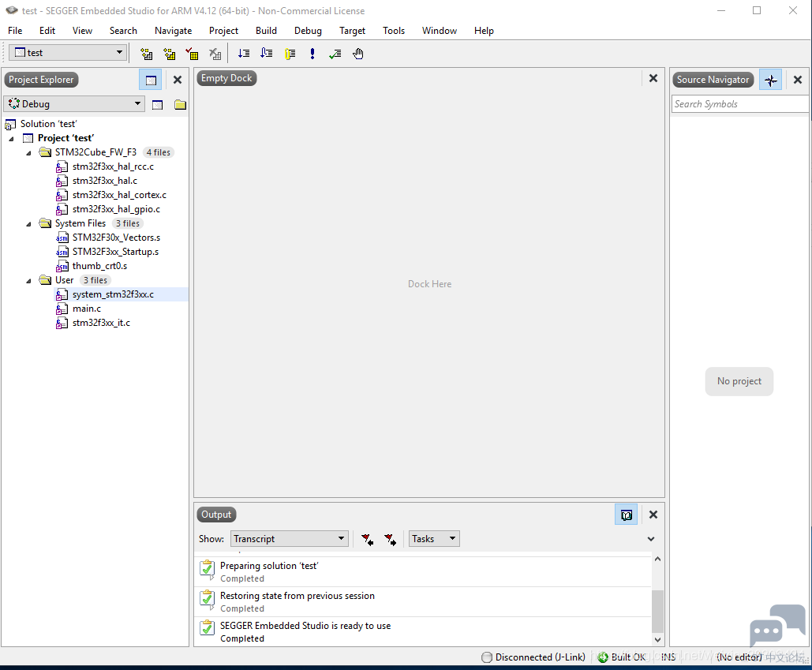Click the Search Symbols input field

coord(739,104)
